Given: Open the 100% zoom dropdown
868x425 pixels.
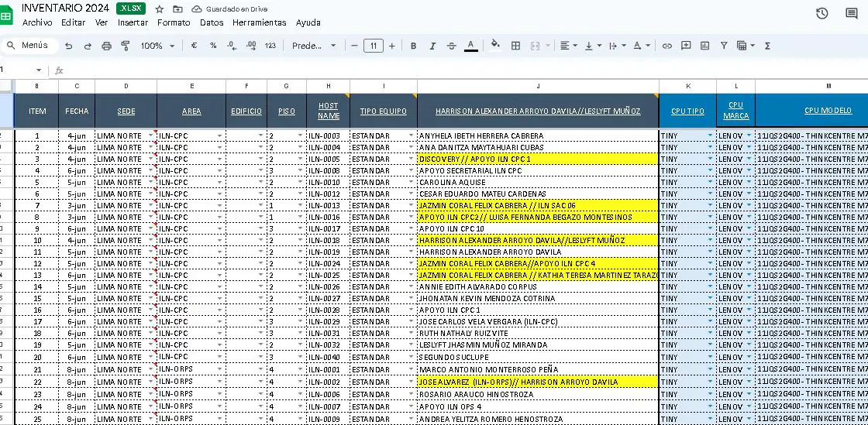Looking at the screenshot, I should [158, 46].
